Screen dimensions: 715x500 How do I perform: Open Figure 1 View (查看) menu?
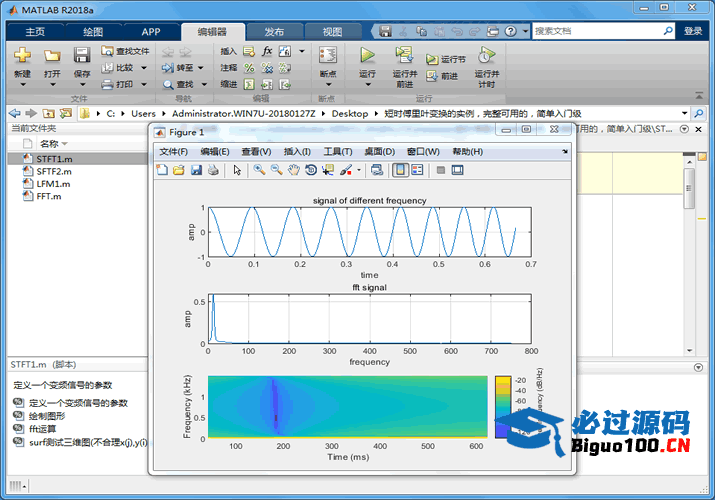[x=256, y=151]
